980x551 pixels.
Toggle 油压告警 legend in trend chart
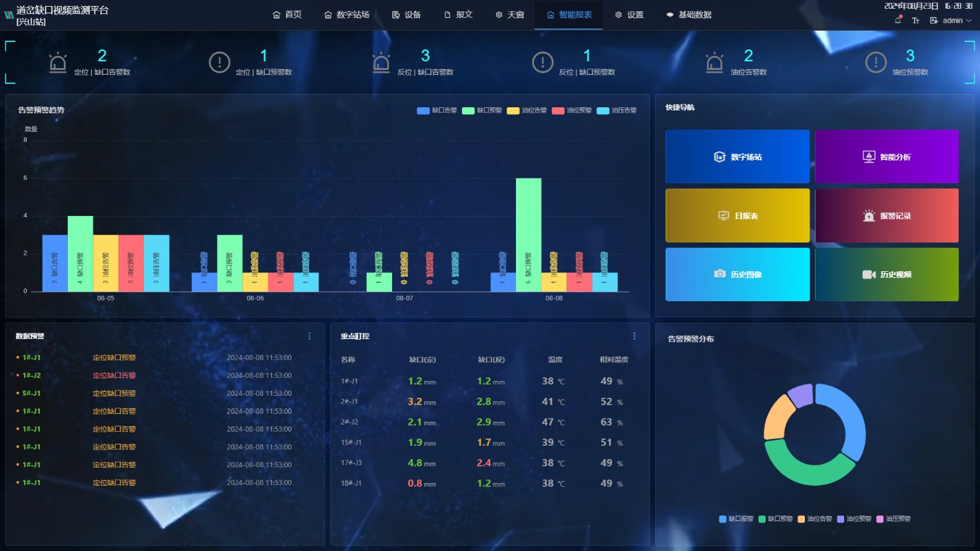coord(617,111)
